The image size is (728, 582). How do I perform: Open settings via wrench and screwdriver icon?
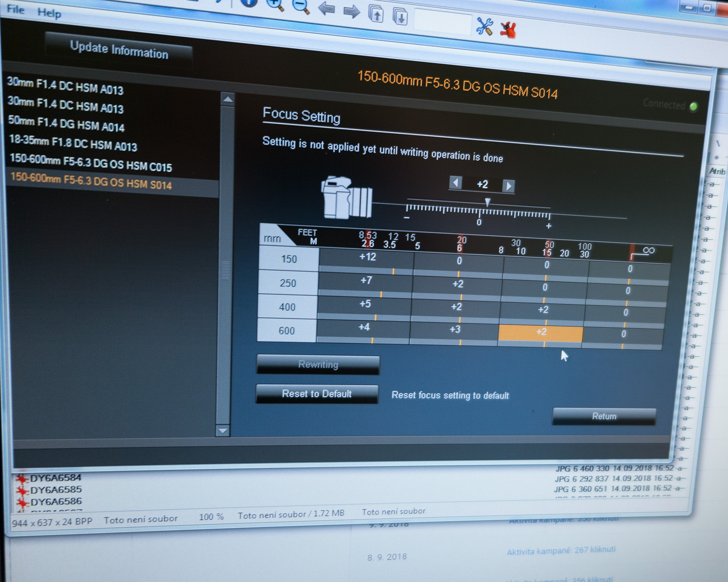tap(484, 26)
